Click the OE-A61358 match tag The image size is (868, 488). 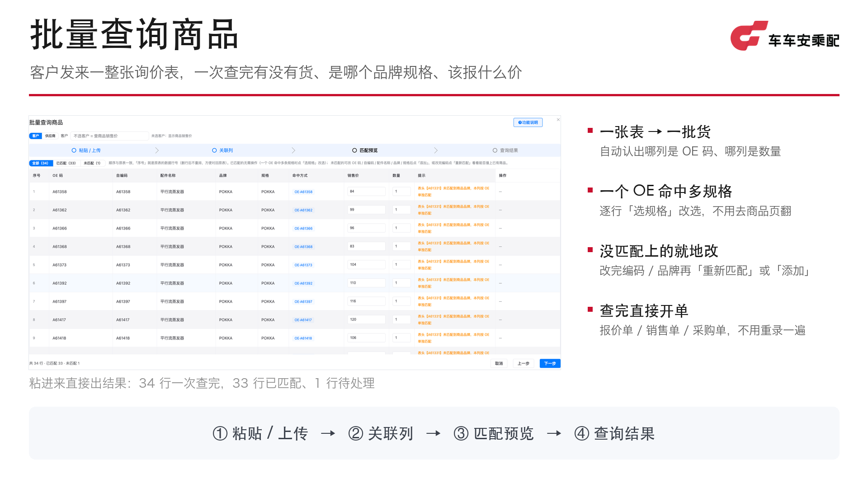pyautogui.click(x=303, y=192)
